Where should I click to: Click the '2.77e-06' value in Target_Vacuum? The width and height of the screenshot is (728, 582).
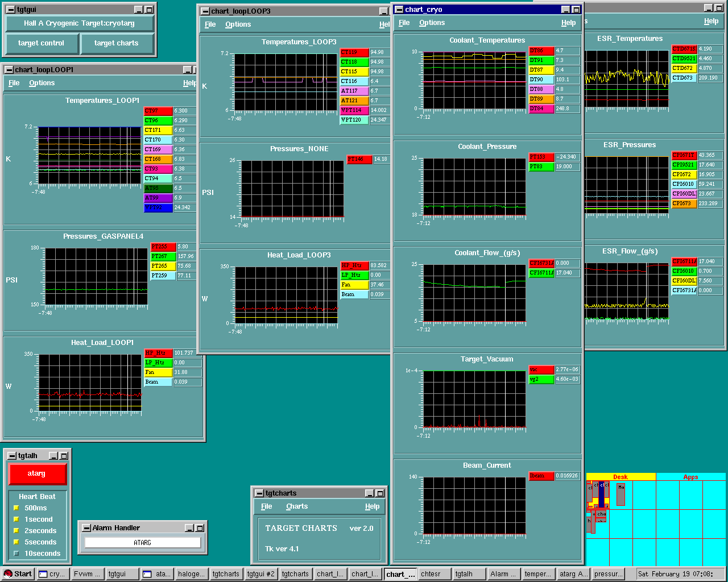tap(567, 369)
